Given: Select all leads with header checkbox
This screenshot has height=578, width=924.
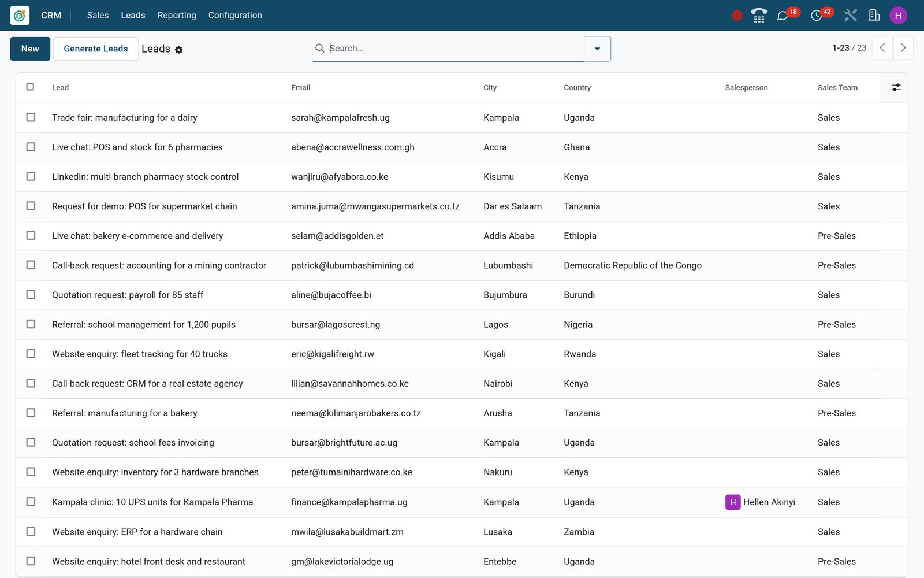Looking at the screenshot, I should 30,87.
